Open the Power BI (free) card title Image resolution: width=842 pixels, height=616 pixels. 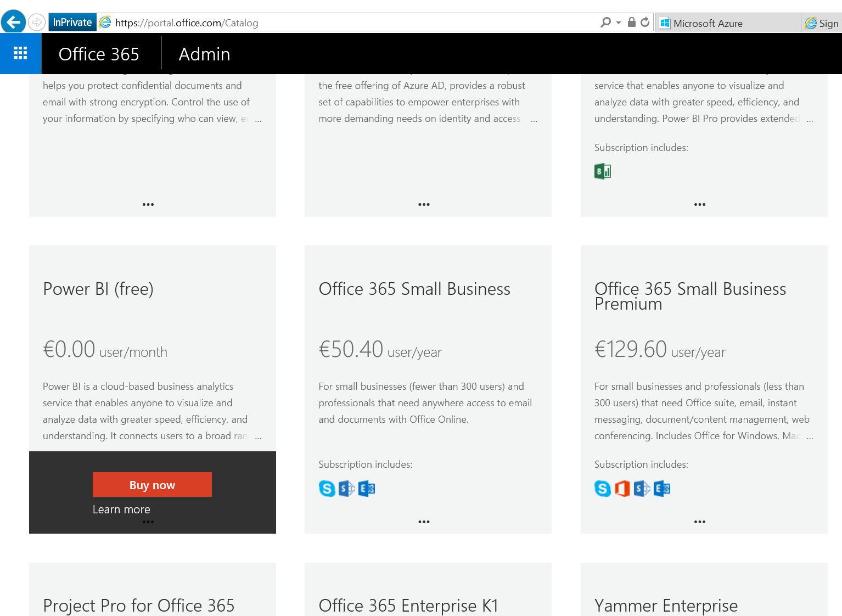tap(98, 289)
